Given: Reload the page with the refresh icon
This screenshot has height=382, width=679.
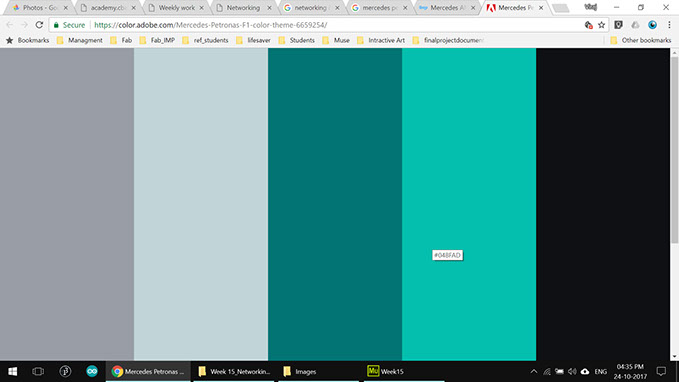Looking at the screenshot, I should (x=39, y=25).
